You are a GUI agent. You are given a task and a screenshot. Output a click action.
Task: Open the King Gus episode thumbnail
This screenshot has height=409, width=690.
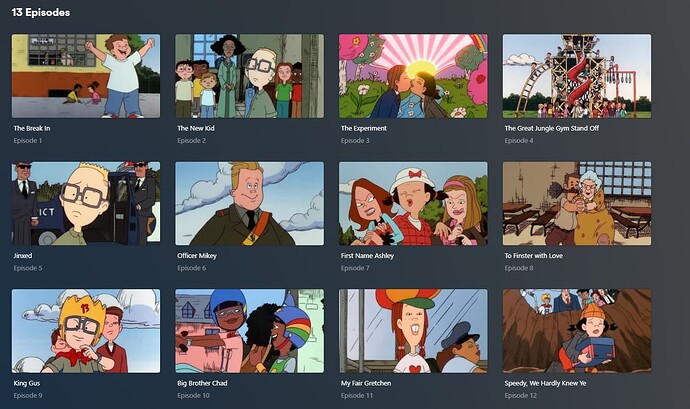[86, 331]
